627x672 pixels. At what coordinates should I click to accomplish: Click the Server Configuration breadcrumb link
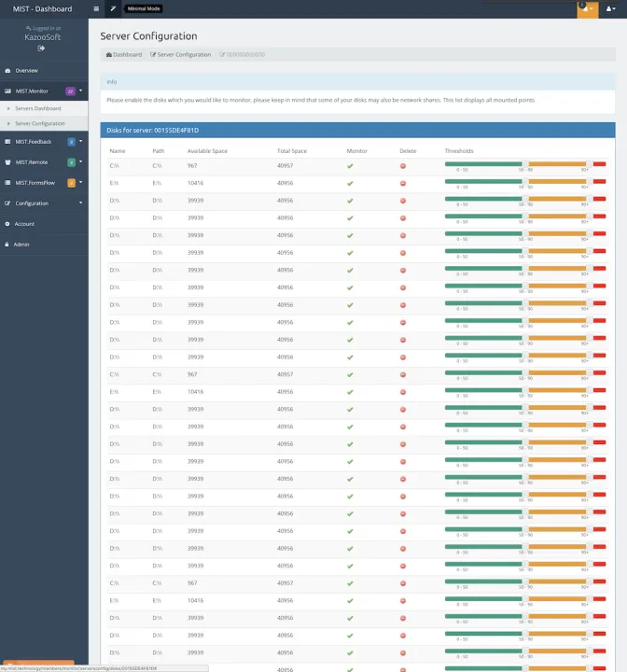[180, 55]
